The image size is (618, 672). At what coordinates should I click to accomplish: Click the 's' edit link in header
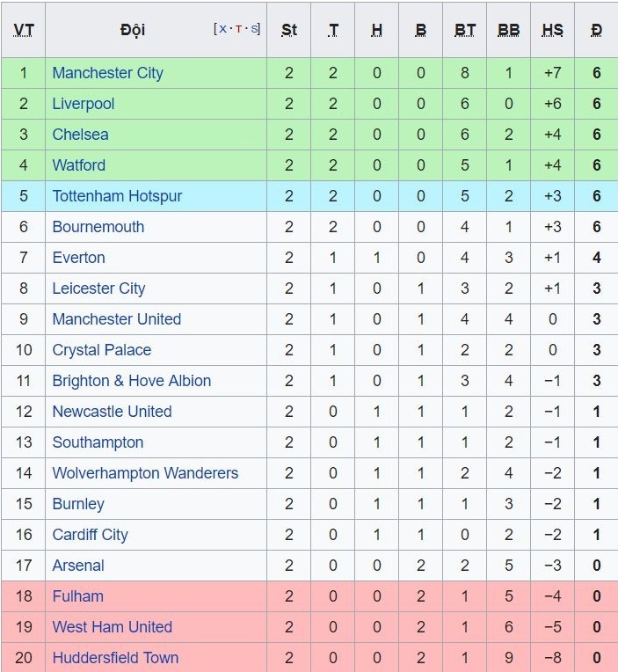click(x=254, y=29)
